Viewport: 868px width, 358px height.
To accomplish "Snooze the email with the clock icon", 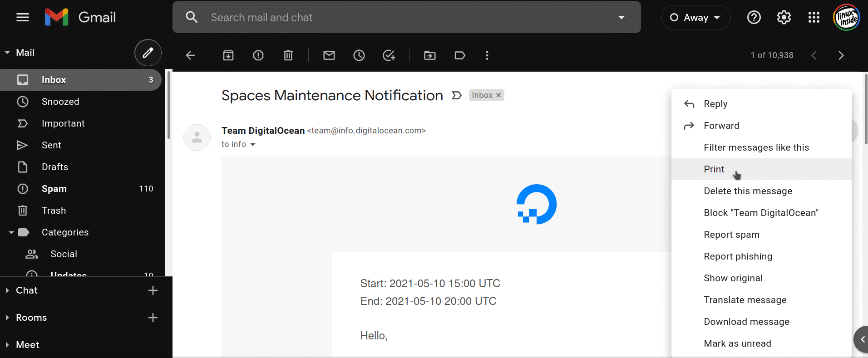I will point(359,55).
